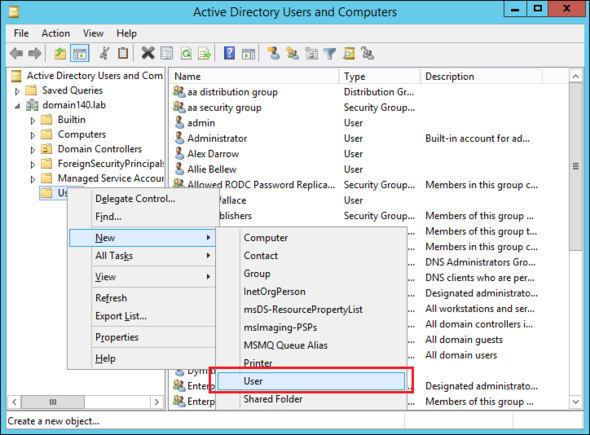Choose Delegate Control from context menu

click(x=135, y=199)
